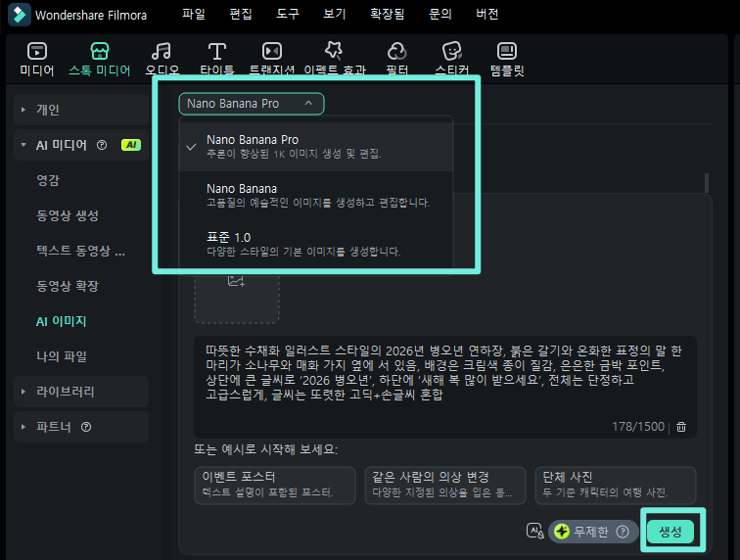
Task: Select AI 이미지 in the sidebar
Action: click(x=62, y=321)
